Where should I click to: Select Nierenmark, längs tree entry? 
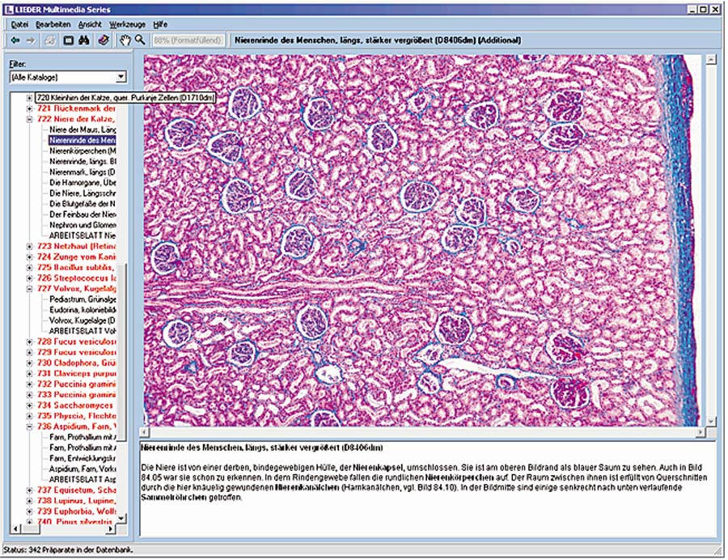point(83,172)
